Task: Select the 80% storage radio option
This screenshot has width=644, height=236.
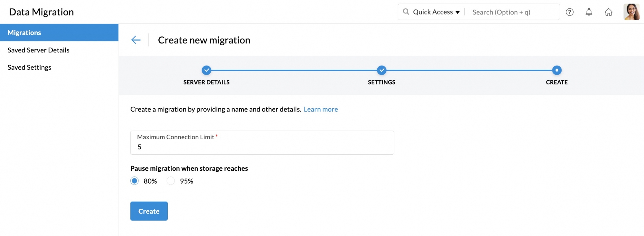Action: (135, 181)
